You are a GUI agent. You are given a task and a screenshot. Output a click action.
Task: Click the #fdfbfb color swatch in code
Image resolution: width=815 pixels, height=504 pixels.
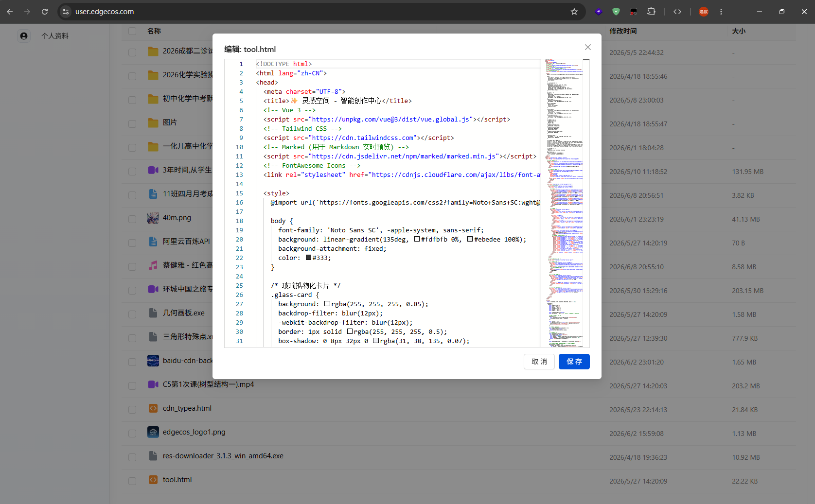[x=417, y=239]
